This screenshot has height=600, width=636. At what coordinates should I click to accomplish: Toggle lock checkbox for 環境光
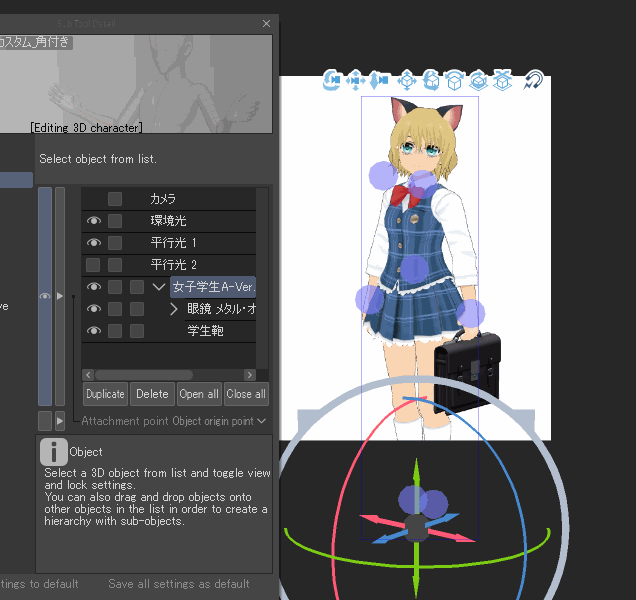click(x=115, y=221)
